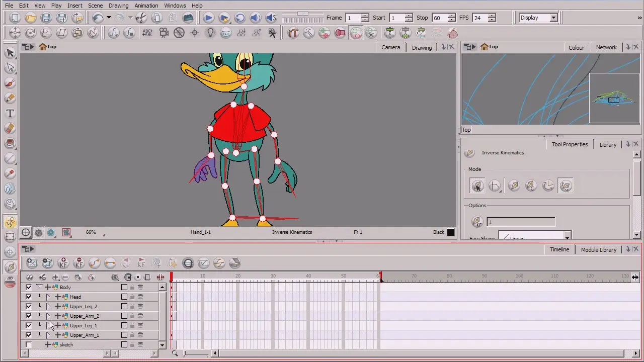Expand the Upper_Arm_1 layer children triangle
This screenshot has height=362, width=644.
click(x=49, y=335)
